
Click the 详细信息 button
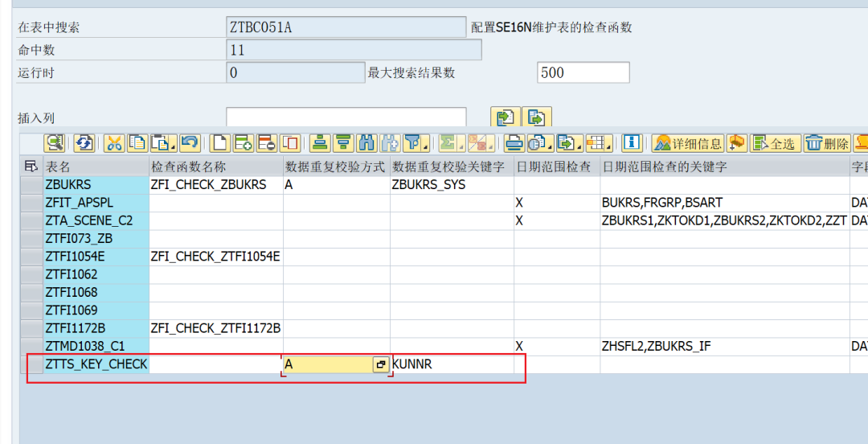(688, 142)
